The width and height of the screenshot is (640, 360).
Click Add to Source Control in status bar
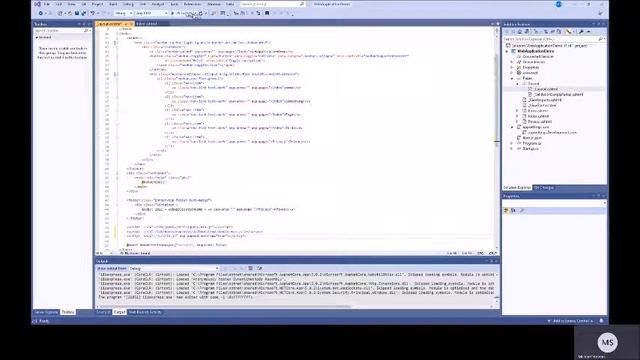point(571,321)
